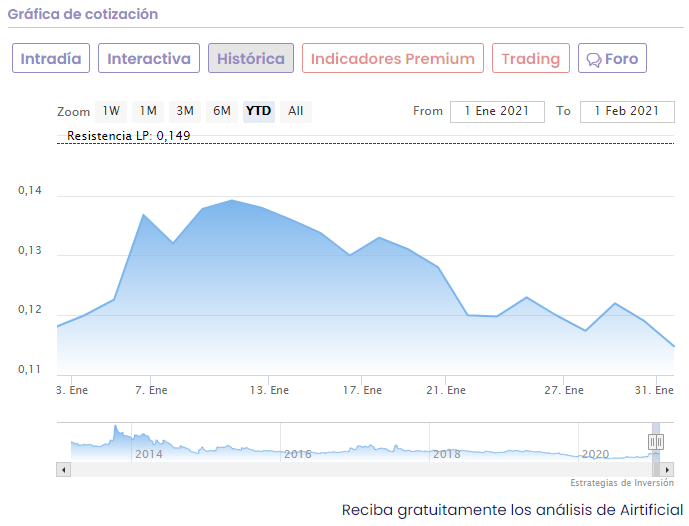Screen dimensions: 689x526
Task: Switch to the Interactiva chart tab
Action: (149, 58)
